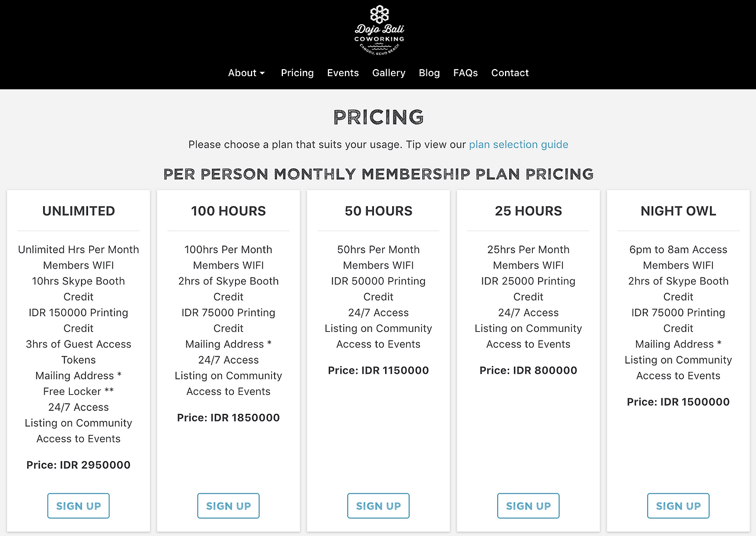Expand the About dropdown menu
This screenshot has width=756, height=536.
click(246, 73)
